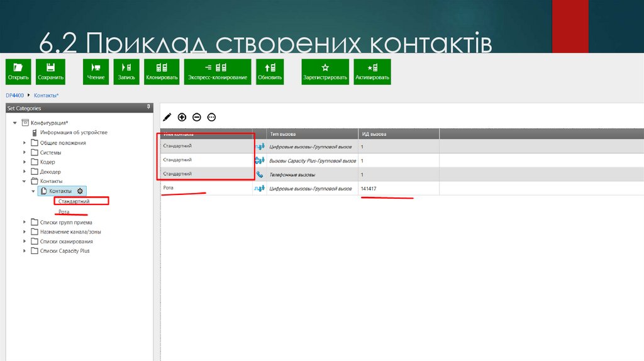Click the Запись write button

(126, 72)
